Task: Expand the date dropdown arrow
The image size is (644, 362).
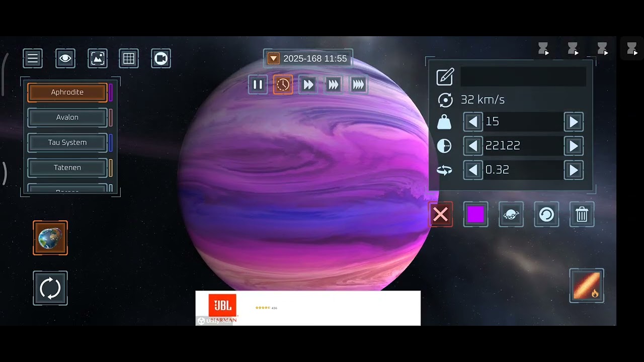Action: click(273, 59)
